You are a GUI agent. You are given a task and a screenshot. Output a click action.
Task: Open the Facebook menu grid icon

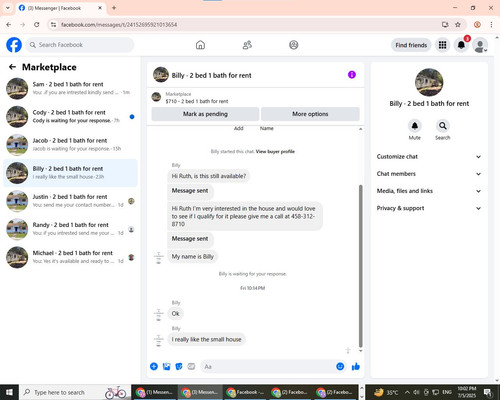(x=442, y=45)
